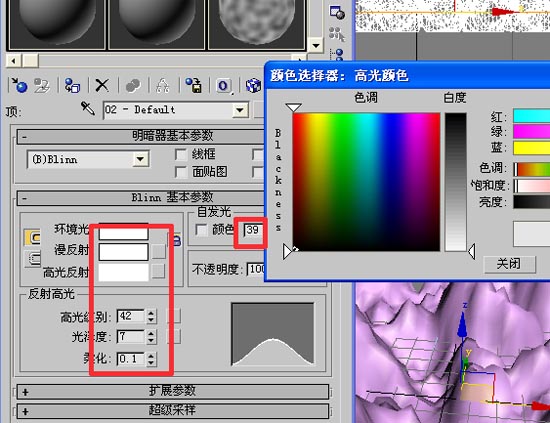Click Assign Material to Selection icon
Screen dimensions: 550x423
point(73,85)
